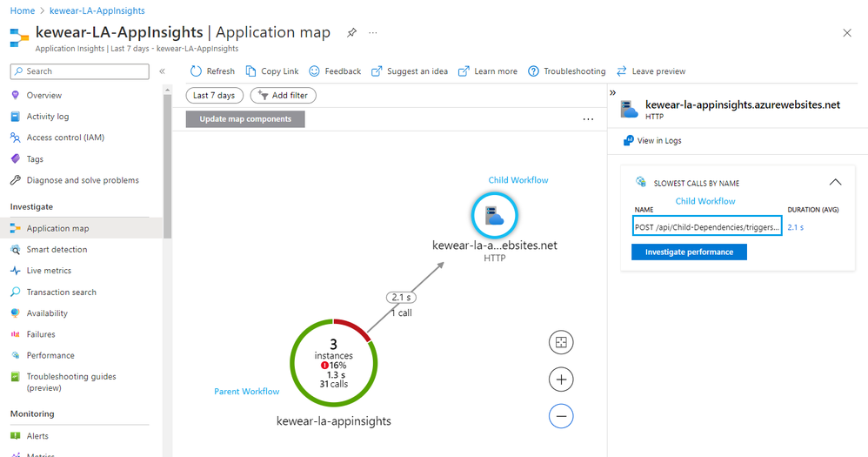Screen dimensions: 868x457
Task: Click the Access control (IAM) icon
Action: [x=16, y=138]
